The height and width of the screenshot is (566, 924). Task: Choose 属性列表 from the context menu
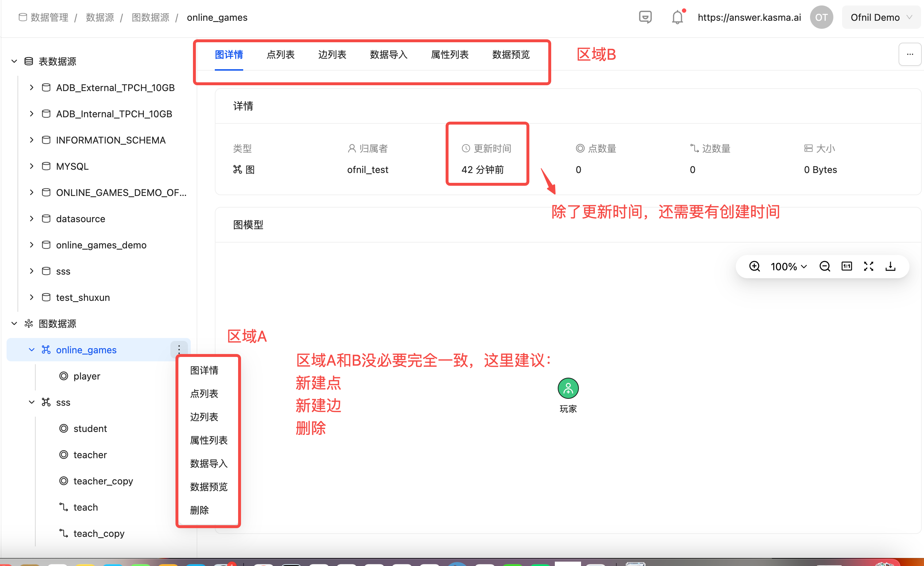(208, 440)
